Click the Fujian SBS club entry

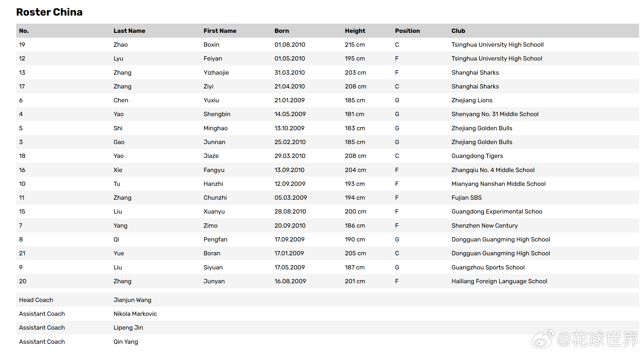click(466, 198)
